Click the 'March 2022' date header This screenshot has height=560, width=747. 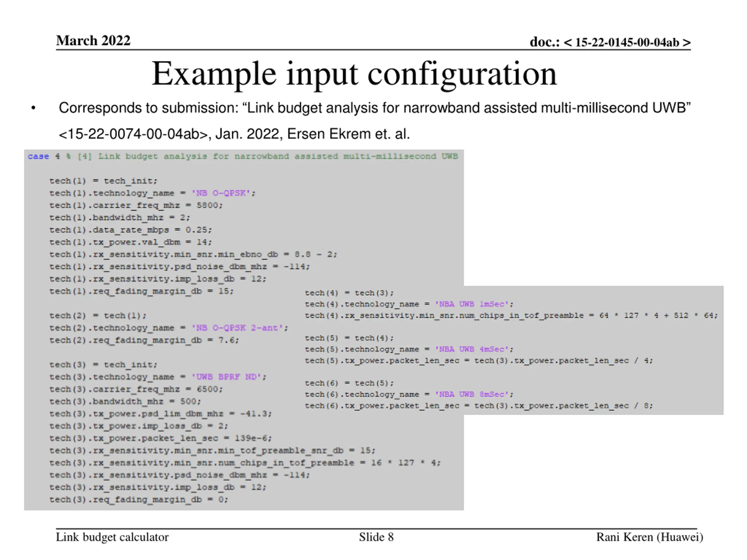(93, 41)
